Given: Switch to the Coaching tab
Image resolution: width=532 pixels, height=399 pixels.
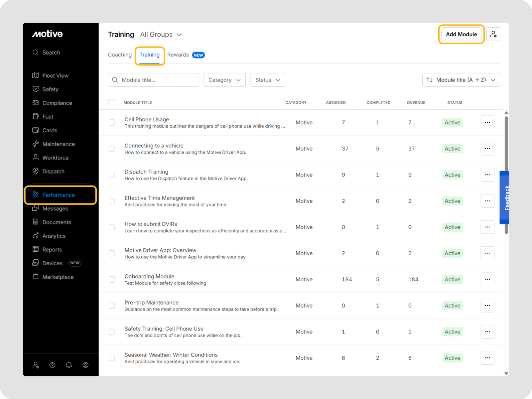Looking at the screenshot, I should 120,55.
